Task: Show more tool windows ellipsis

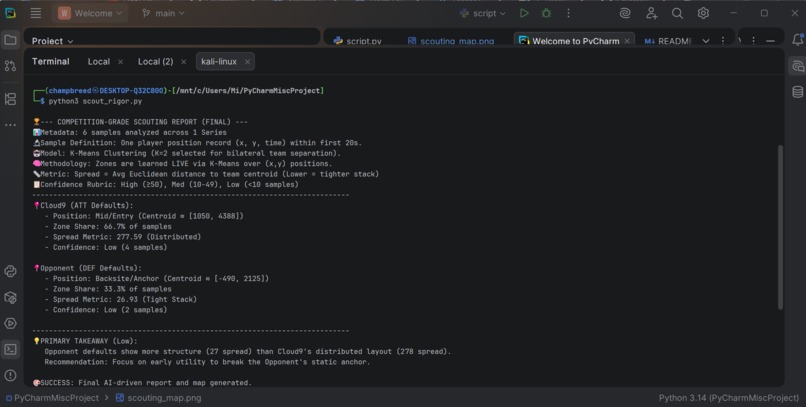Action: coord(10,125)
